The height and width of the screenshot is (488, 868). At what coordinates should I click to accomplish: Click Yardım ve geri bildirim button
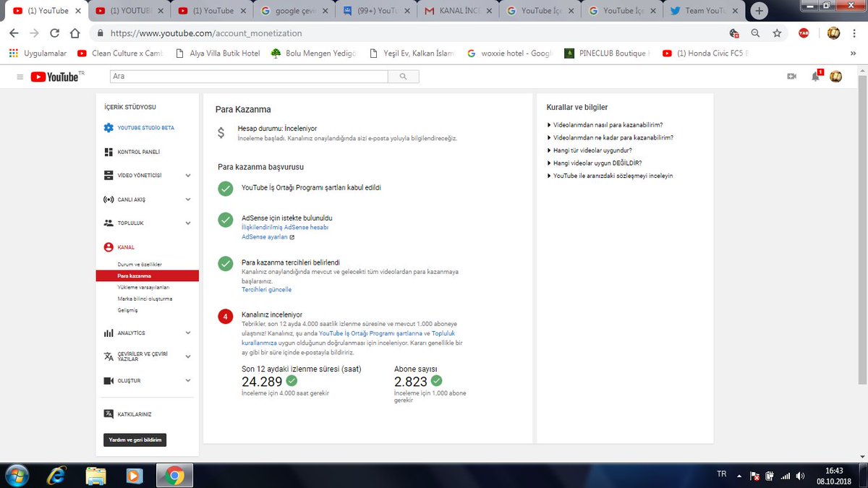pyautogui.click(x=135, y=440)
